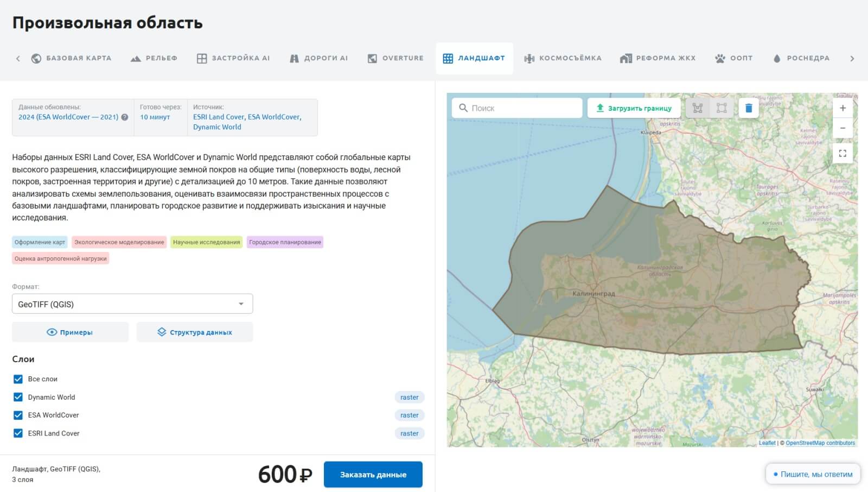Open the GeoTIFF (QGIS) format dropdown

132,304
